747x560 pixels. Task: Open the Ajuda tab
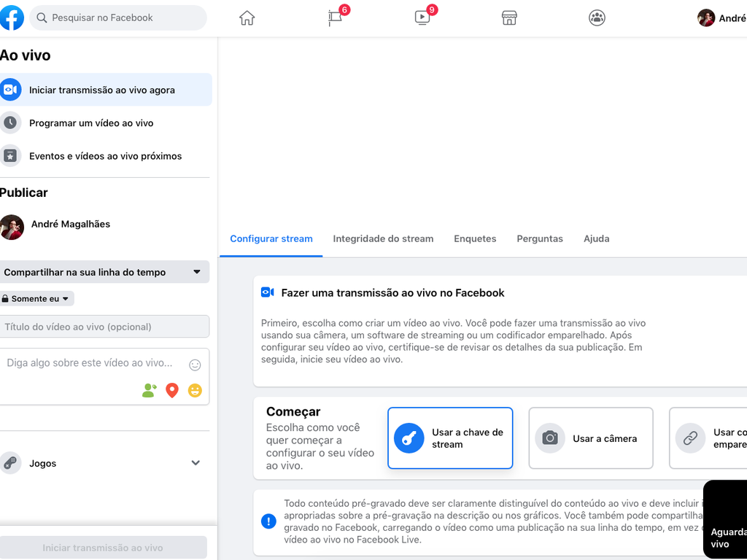[597, 238]
